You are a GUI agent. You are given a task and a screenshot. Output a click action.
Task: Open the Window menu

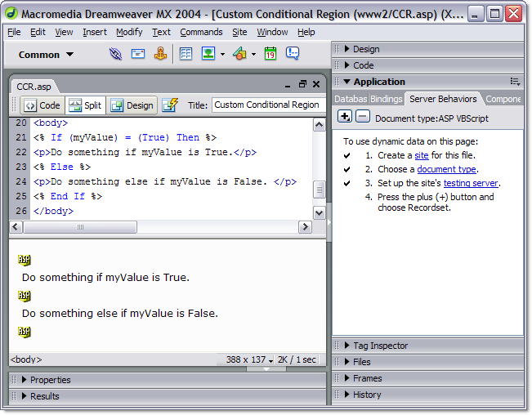[x=272, y=32]
